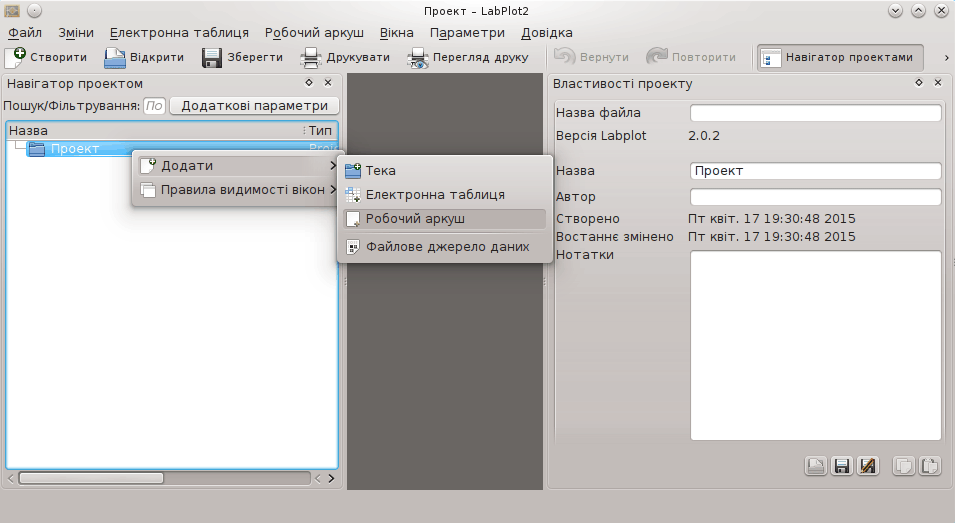This screenshot has width=955, height=523.
Task: Click the save-as icon with pencil below notes
Action: click(x=867, y=465)
